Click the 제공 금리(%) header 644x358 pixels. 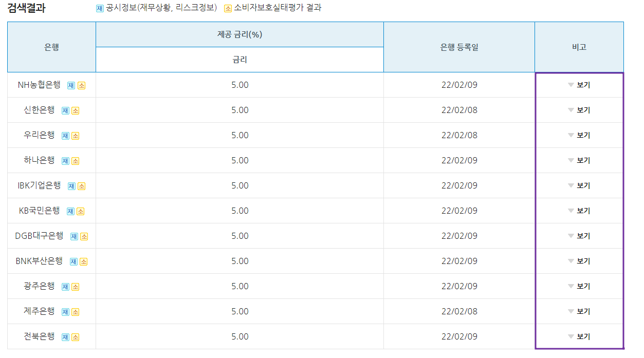240,34
